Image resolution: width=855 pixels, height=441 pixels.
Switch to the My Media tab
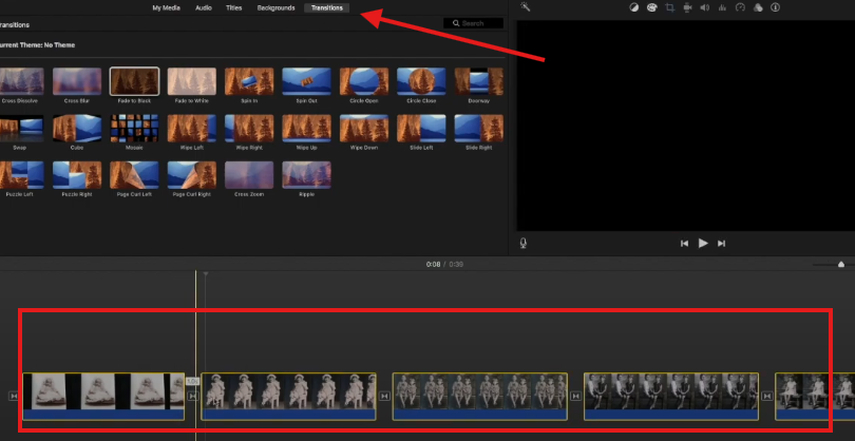pos(166,8)
